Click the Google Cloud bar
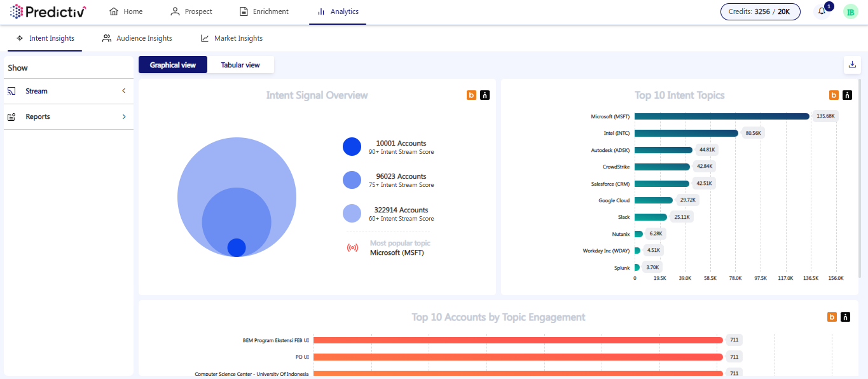The image size is (868, 379). pos(654,200)
